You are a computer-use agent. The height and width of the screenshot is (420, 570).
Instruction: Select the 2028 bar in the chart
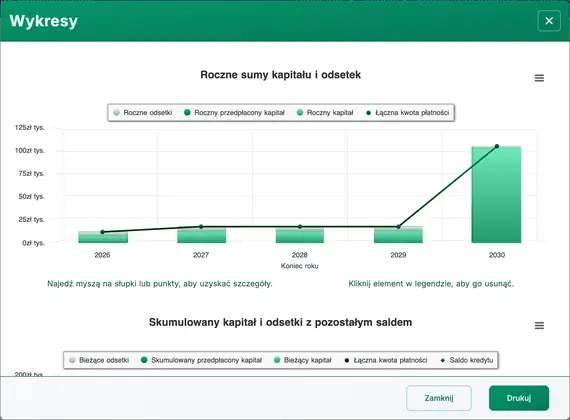(300, 235)
